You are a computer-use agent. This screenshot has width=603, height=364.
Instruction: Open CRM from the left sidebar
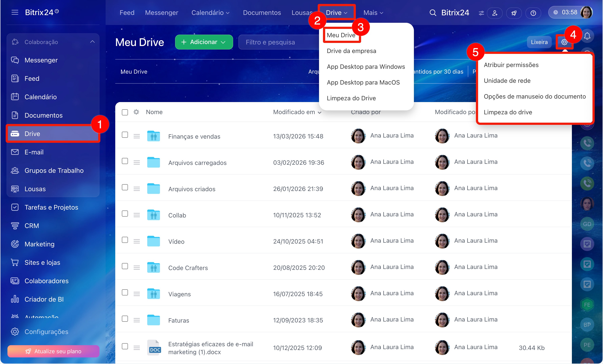click(32, 226)
